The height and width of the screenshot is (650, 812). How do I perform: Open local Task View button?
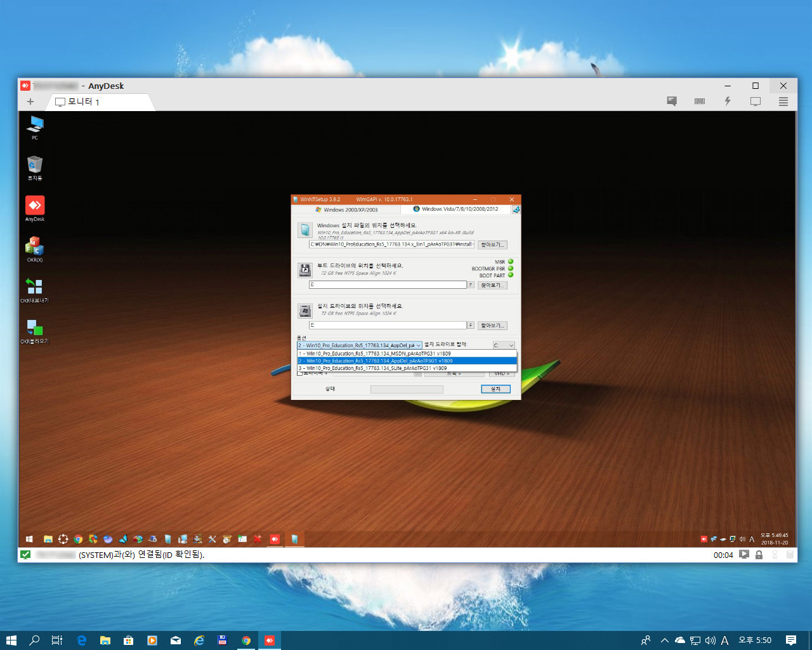(x=56, y=640)
